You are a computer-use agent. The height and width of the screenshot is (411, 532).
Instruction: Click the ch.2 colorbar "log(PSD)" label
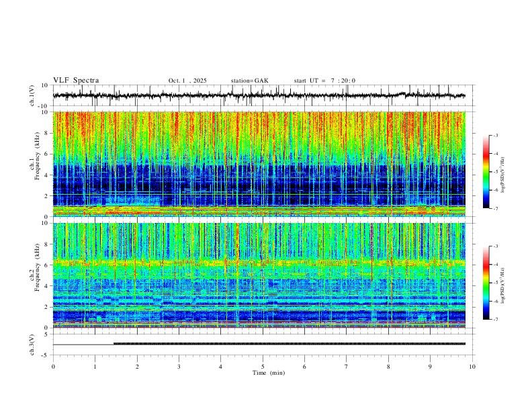[502, 285]
